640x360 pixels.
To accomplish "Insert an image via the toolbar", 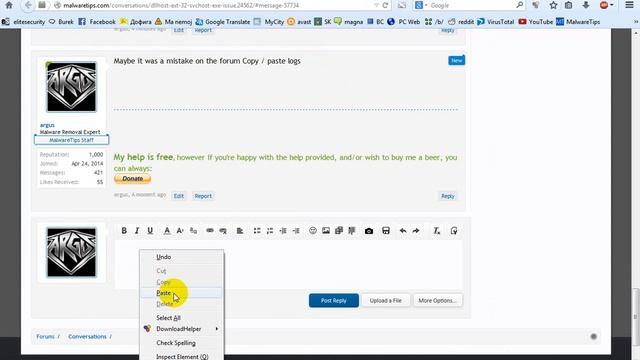I will [326, 231].
